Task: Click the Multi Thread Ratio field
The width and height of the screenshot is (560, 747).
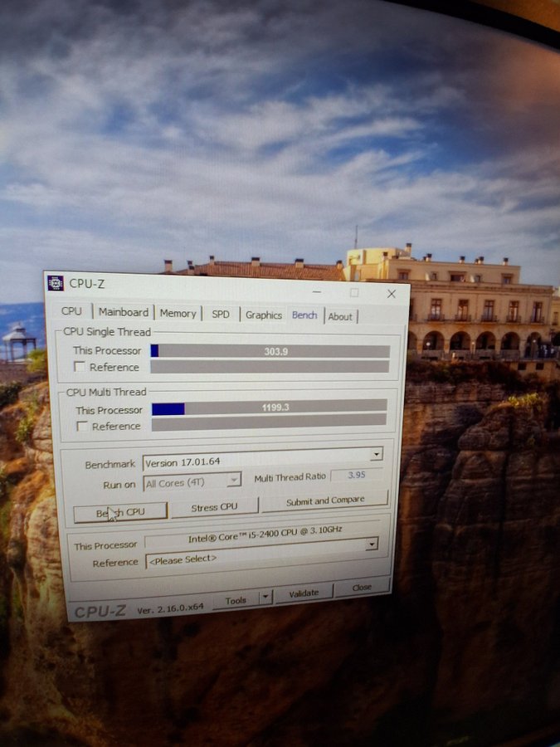Action: 356,476
